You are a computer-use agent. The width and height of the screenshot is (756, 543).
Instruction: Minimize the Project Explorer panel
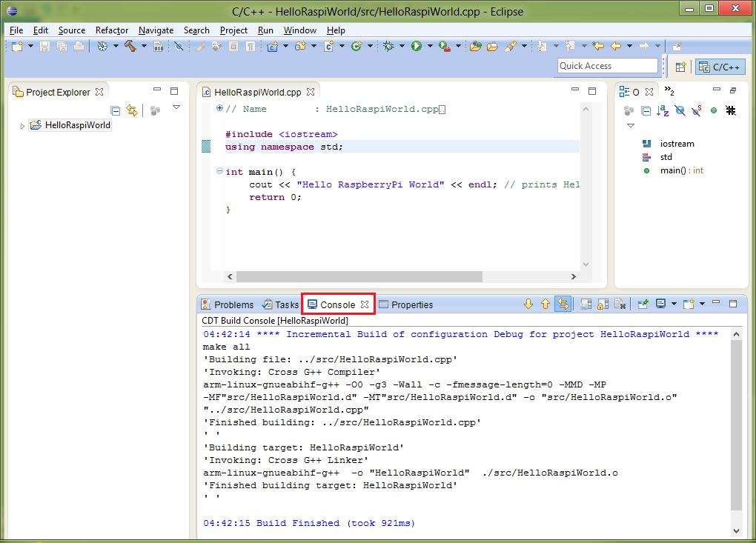tap(156, 89)
